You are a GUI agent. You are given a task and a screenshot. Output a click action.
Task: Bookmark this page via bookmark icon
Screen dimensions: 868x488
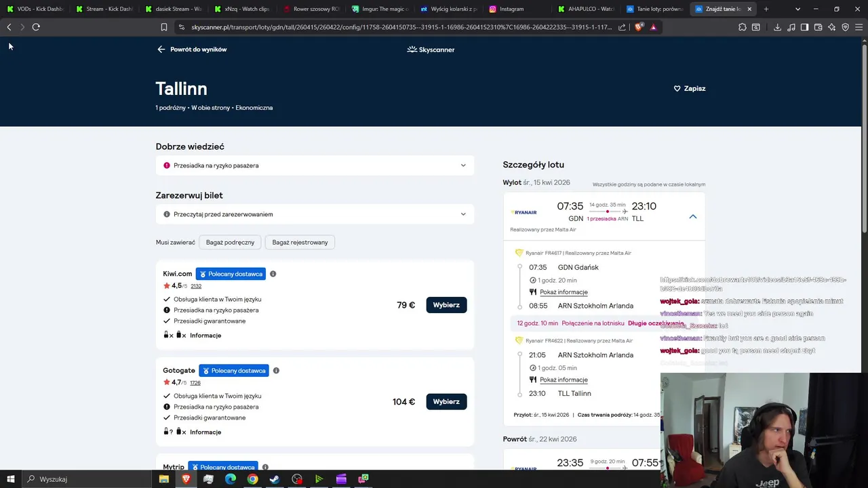point(164,27)
